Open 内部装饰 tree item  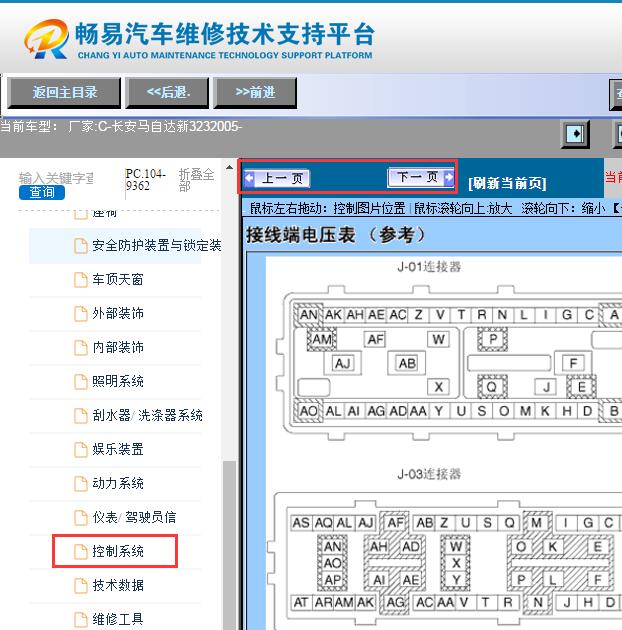(x=118, y=348)
